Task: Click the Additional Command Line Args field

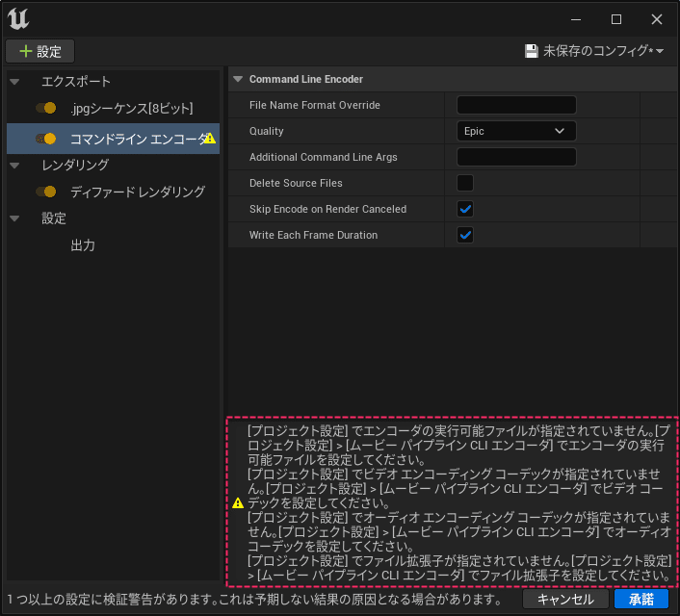Action: click(x=516, y=157)
